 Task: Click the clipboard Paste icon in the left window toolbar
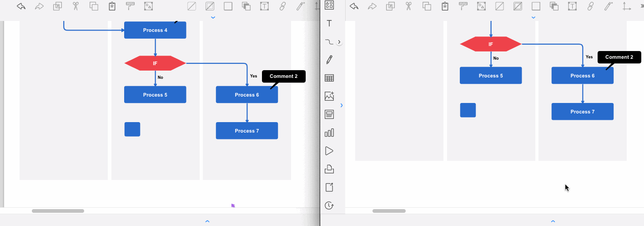click(112, 6)
